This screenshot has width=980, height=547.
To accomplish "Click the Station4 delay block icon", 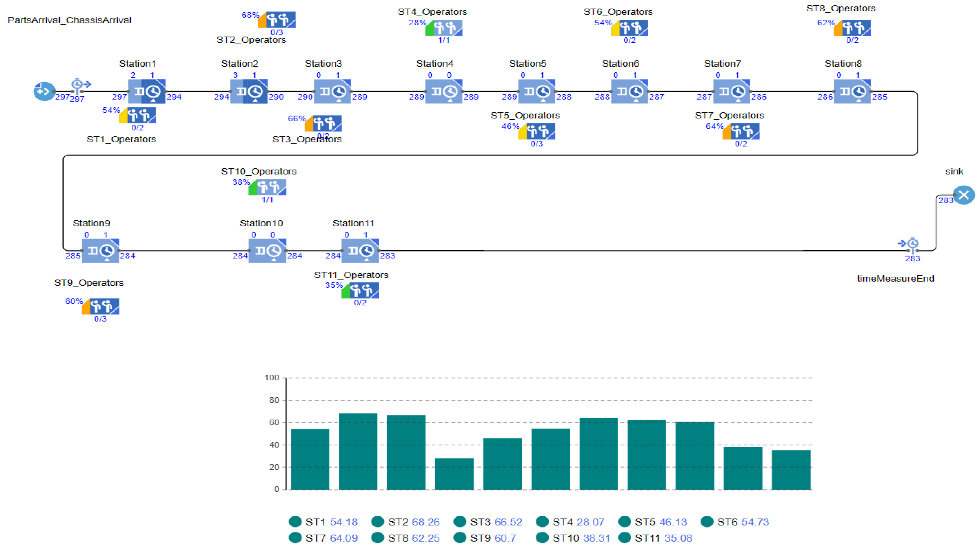I will point(444,91).
